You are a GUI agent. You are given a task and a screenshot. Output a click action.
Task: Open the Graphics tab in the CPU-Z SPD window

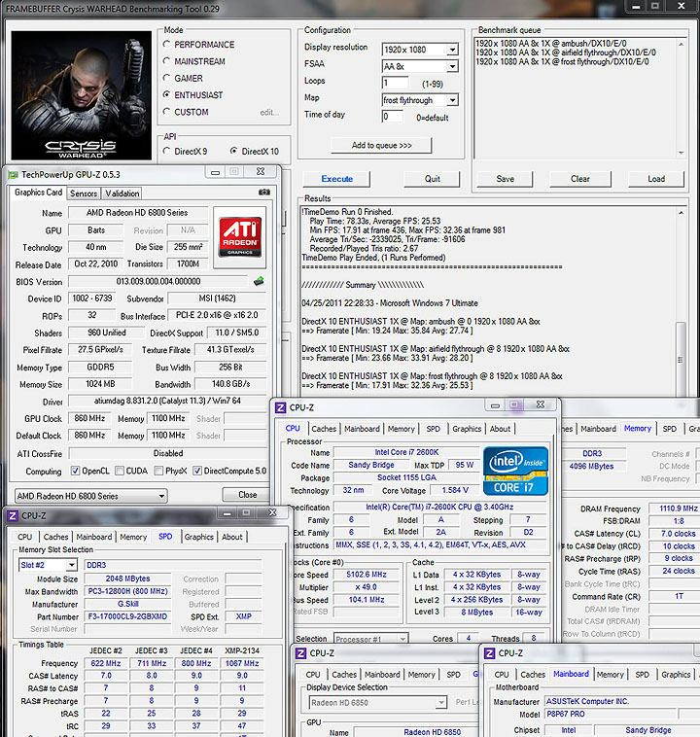click(x=199, y=537)
